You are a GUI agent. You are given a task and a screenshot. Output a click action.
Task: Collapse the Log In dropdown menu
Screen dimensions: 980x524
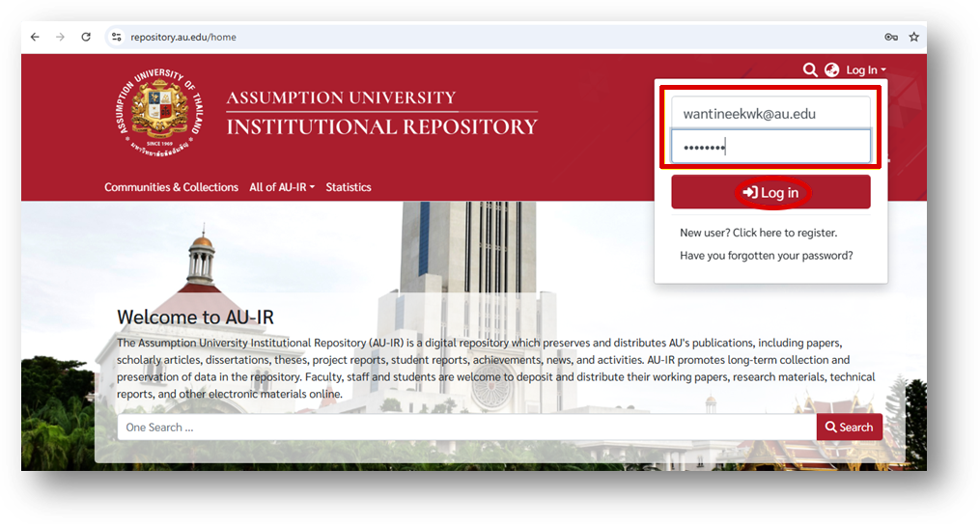(865, 69)
